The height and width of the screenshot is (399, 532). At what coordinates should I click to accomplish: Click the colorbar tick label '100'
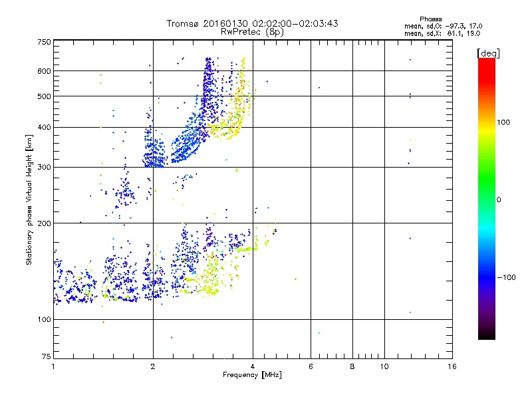[503, 122]
